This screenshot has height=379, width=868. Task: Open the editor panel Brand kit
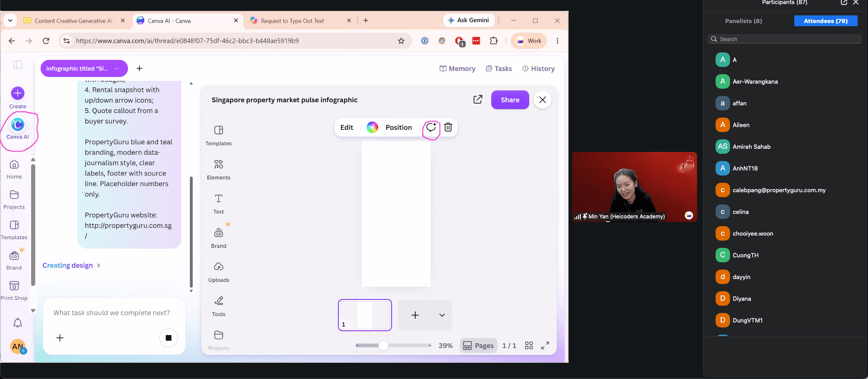218,238
